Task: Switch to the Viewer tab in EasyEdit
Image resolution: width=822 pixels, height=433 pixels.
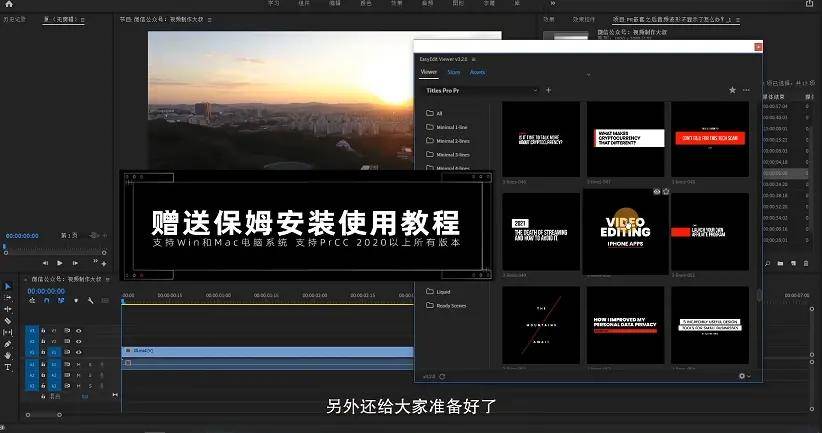Action: [429, 72]
